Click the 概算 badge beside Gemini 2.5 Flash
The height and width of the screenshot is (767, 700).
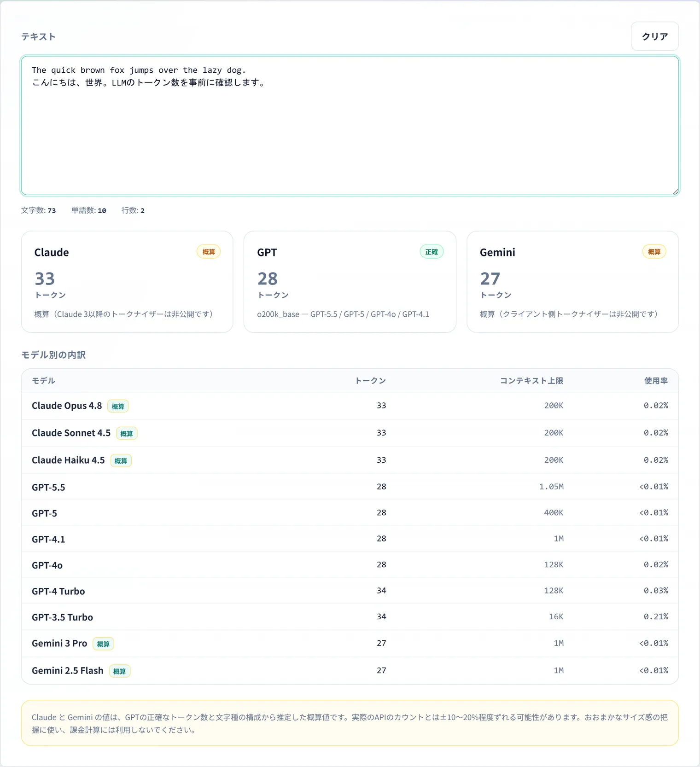(x=119, y=671)
